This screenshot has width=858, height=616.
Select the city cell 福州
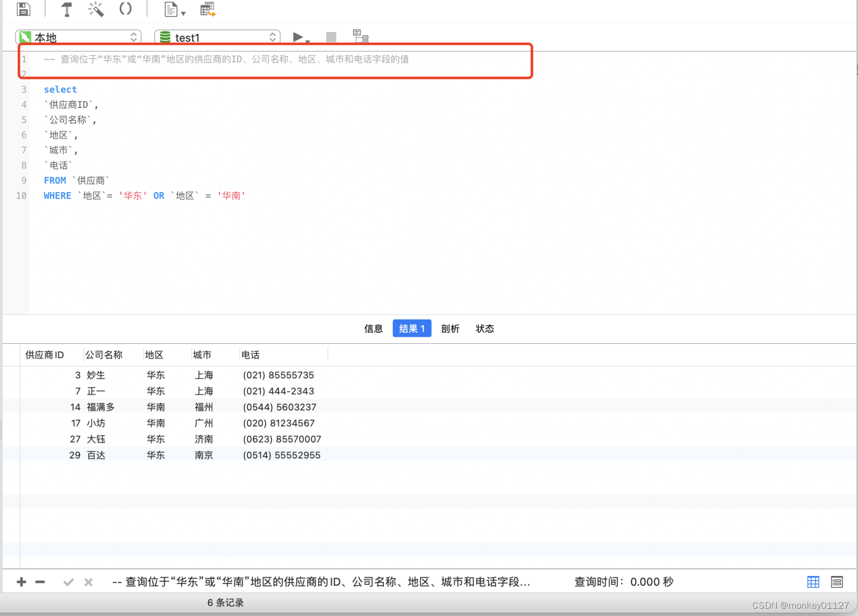204,407
